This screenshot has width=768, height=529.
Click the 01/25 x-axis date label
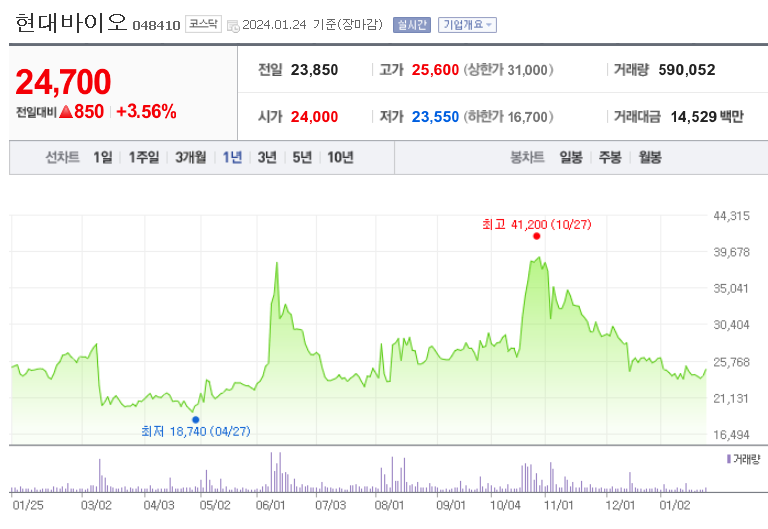click(x=28, y=505)
